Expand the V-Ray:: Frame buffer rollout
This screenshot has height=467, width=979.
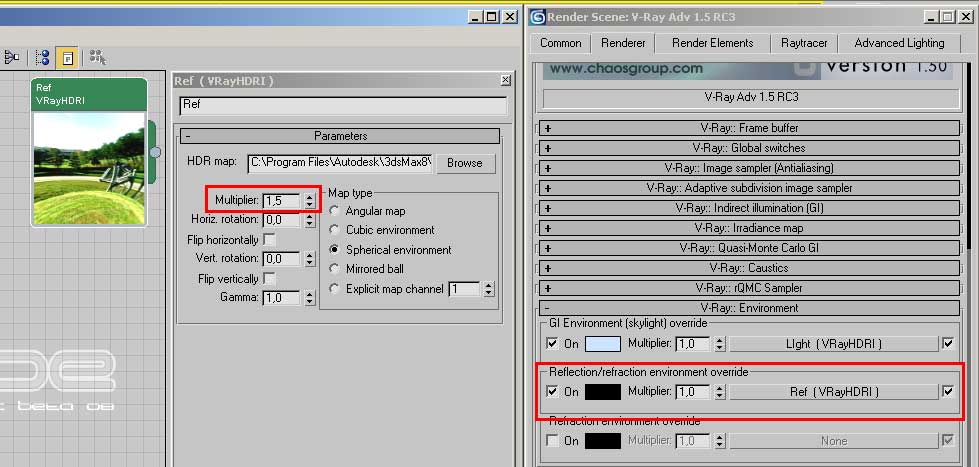(x=547, y=128)
